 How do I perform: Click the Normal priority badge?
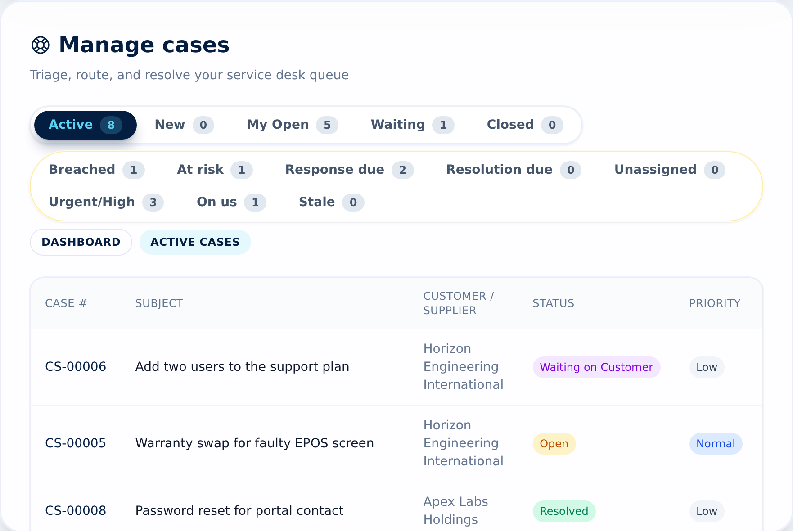716,444
